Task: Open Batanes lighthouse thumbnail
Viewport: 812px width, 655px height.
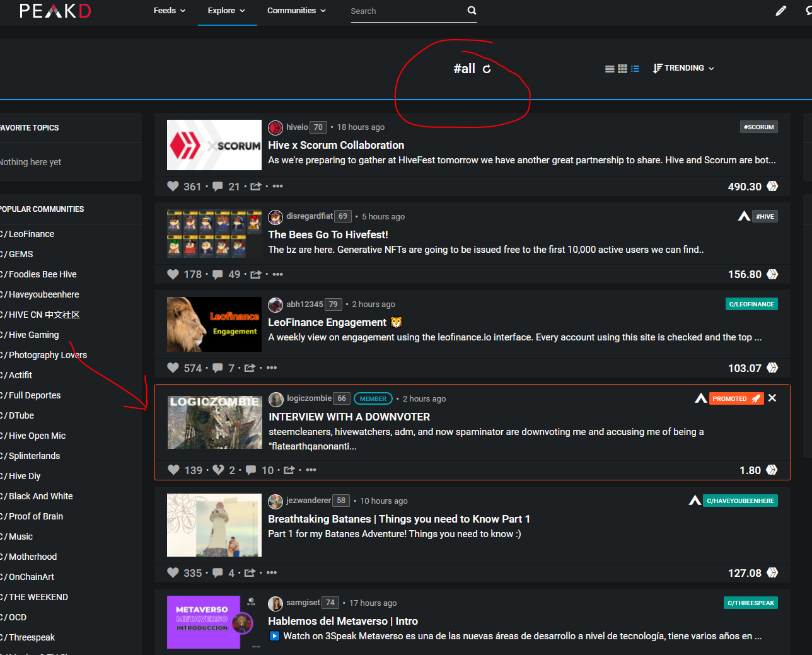Action: coord(214,525)
